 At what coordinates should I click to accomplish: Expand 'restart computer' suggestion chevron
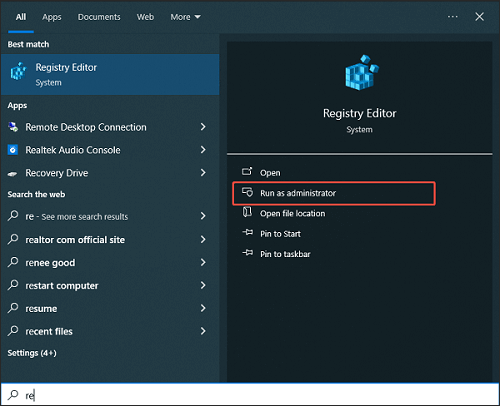203,285
